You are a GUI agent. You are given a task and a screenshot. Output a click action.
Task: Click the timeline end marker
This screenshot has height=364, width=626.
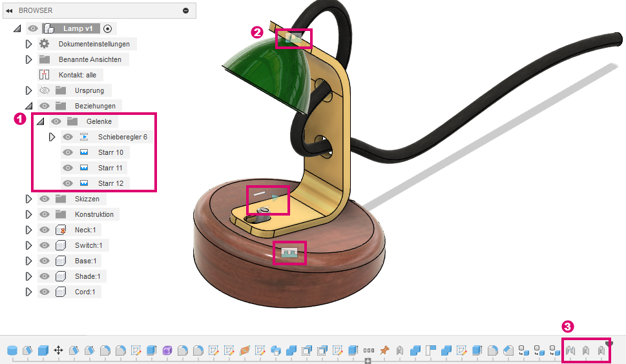tap(609, 343)
